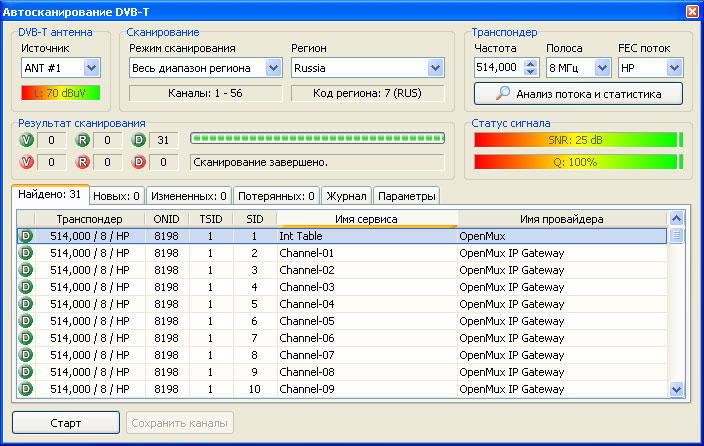Viewport: 704px width, 446px height.
Task: Click the D icon on Channel-01 row
Action: point(26,253)
